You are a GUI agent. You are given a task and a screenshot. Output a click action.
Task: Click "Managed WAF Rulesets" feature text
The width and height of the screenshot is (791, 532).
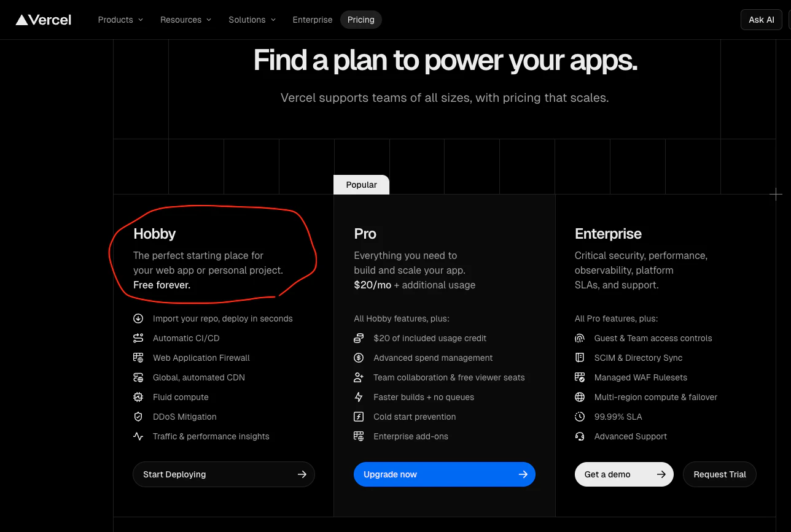point(641,377)
